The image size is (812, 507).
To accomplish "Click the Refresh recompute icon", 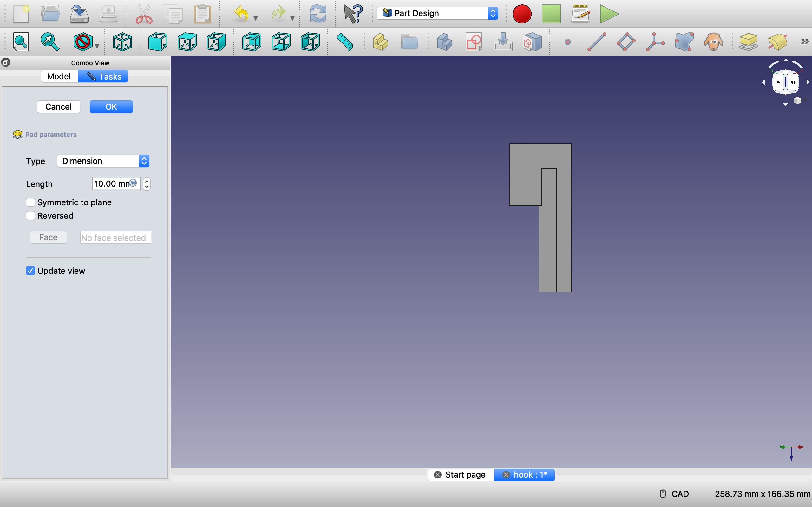I will click(x=318, y=14).
